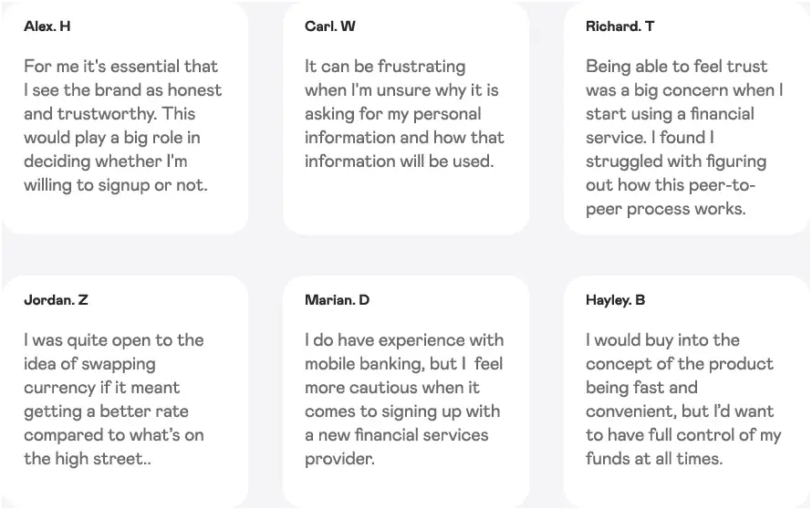The image size is (812, 510).
Task: Select Jordan's quote about swapping currency
Action: (114, 400)
